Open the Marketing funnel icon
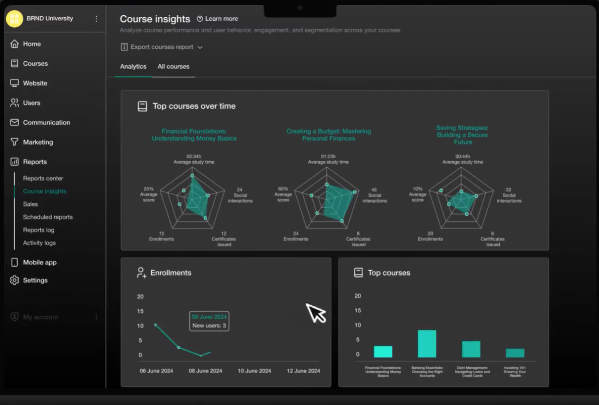This screenshot has width=599, height=405. click(x=15, y=142)
